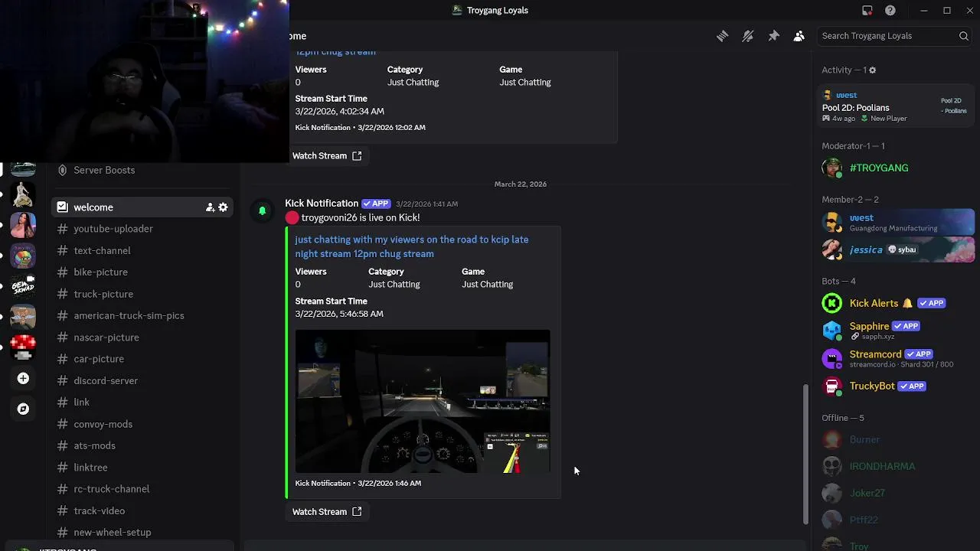Screen dimensions: 980x551
Task: Click lower Watch Stream button
Action: point(327,511)
